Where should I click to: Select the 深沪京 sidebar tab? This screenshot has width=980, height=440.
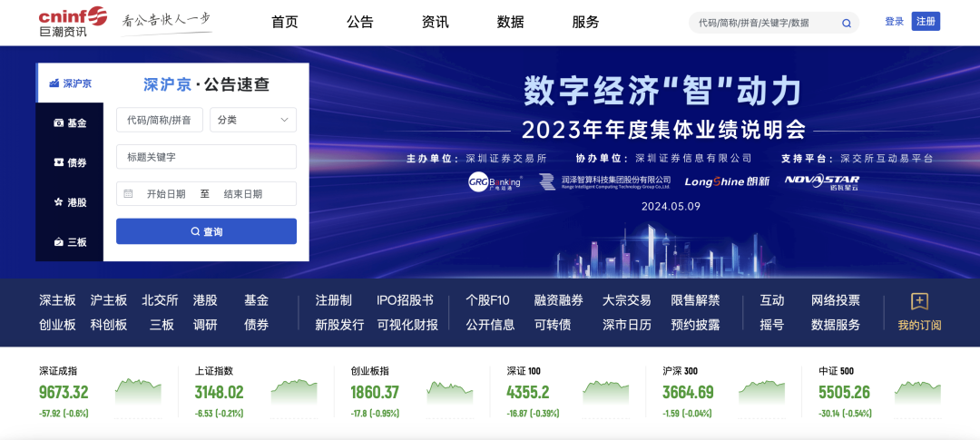pyautogui.click(x=70, y=83)
